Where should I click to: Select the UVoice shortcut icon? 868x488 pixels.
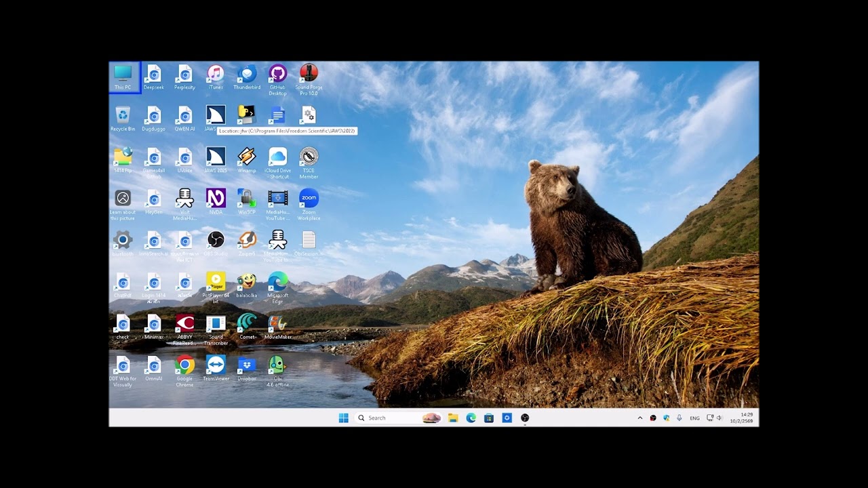pyautogui.click(x=184, y=160)
